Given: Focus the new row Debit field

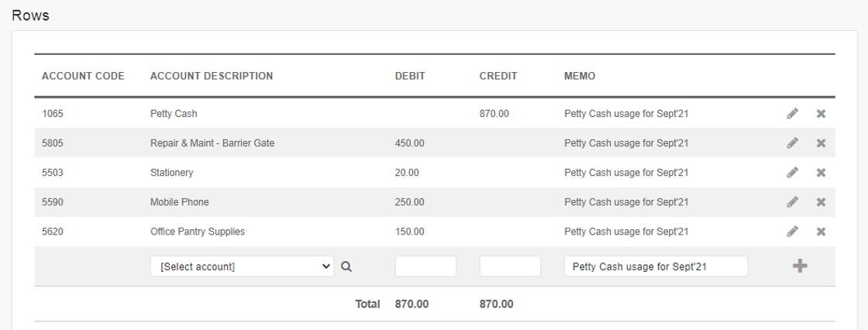Looking at the screenshot, I should pos(425,266).
